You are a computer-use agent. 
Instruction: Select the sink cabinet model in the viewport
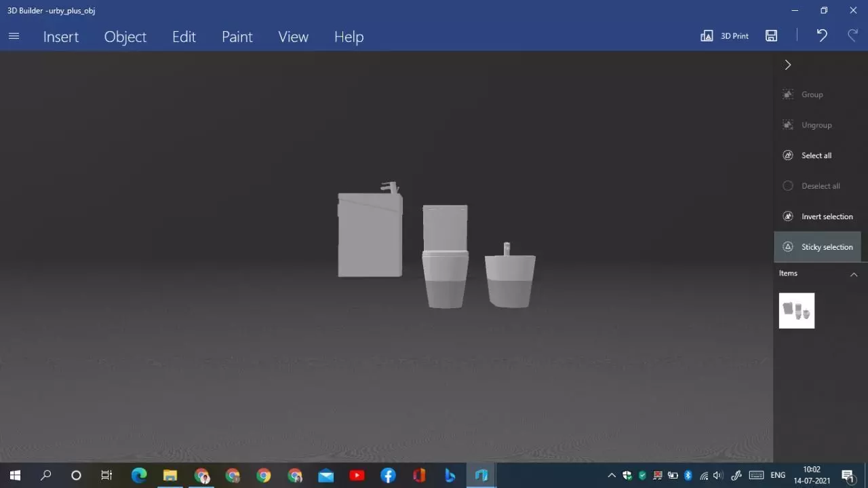[x=370, y=234]
